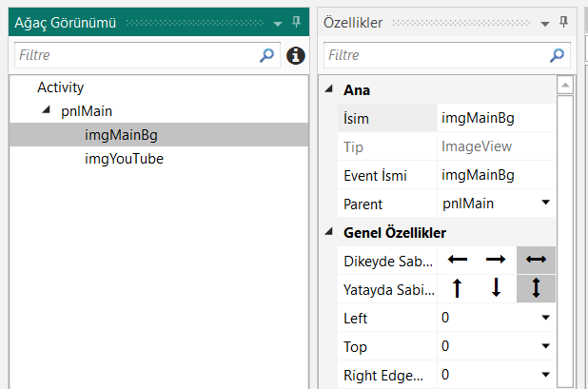Select left-pointing horizontal anchor arrow
The image size is (588, 389).
tap(458, 259)
